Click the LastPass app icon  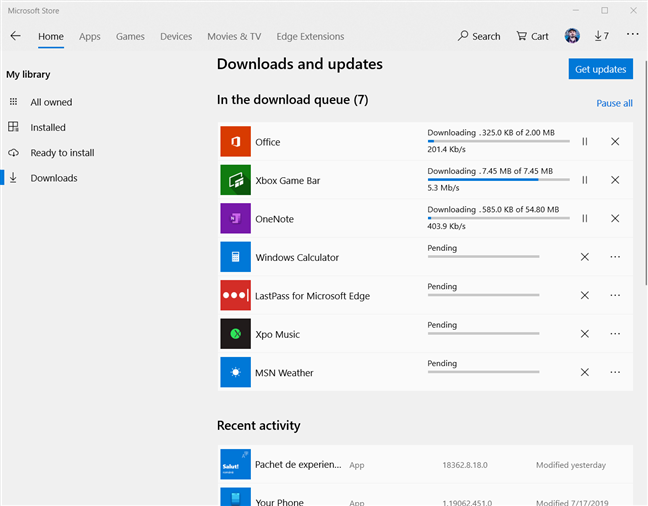coord(235,295)
